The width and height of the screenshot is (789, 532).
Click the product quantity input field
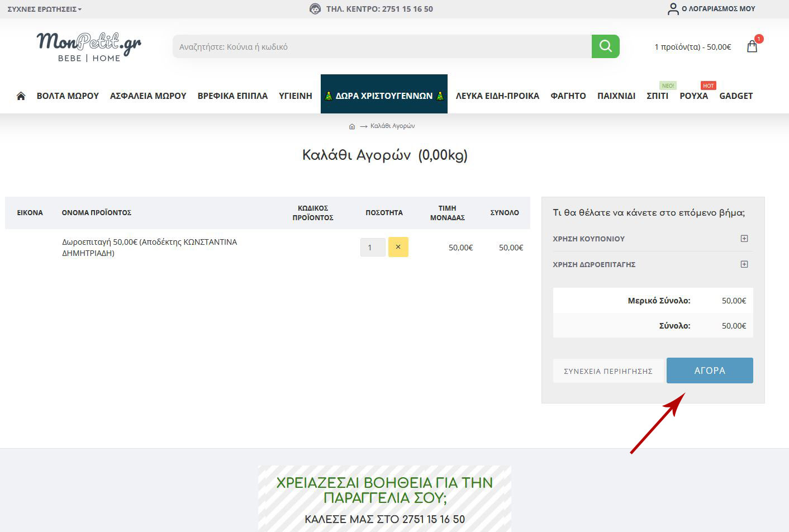(372, 248)
